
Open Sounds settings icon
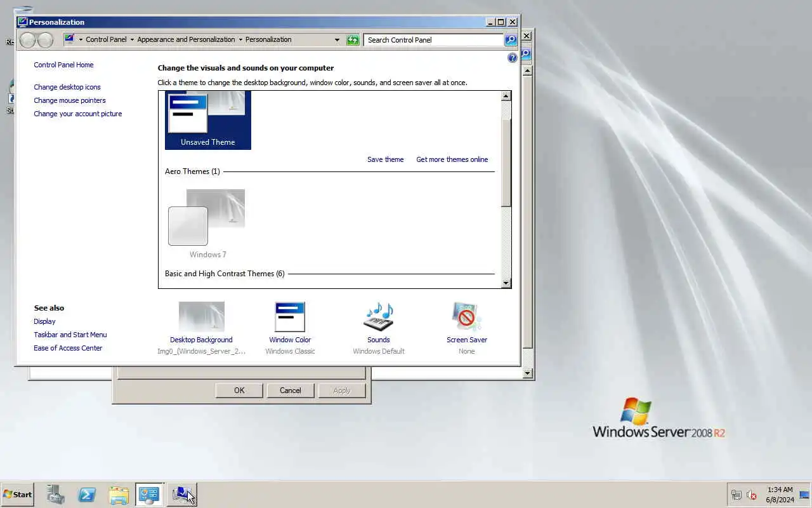(x=378, y=317)
